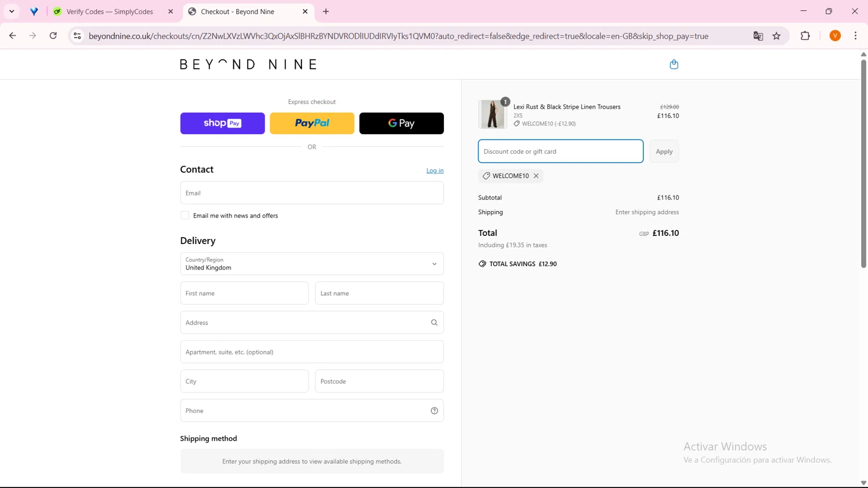868x488 pixels.
Task: Click the scrollbar down arrow
Action: tap(863, 483)
